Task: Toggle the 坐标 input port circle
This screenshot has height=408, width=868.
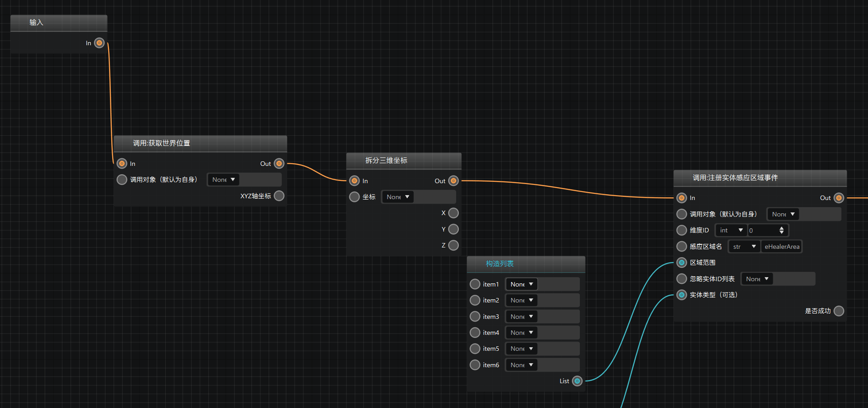Action: pos(354,197)
